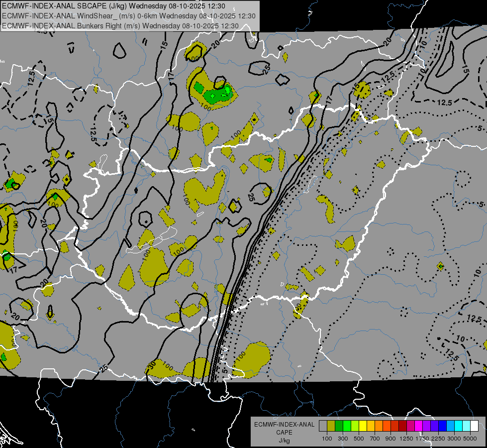The height and width of the screenshot is (448, 487).
Task: Select the pale cyan legend swatch
Action: [x=467, y=426]
